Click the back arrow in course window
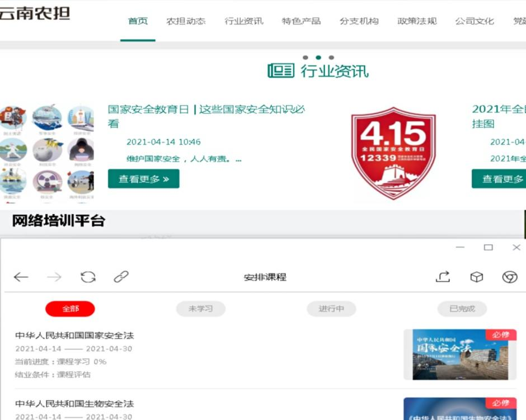526x420 pixels. pyautogui.click(x=21, y=277)
